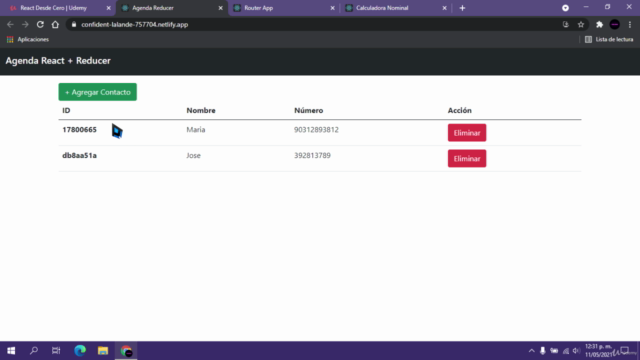This screenshot has height=360, width=640.
Task: View site security lock info
Action: click(74, 24)
